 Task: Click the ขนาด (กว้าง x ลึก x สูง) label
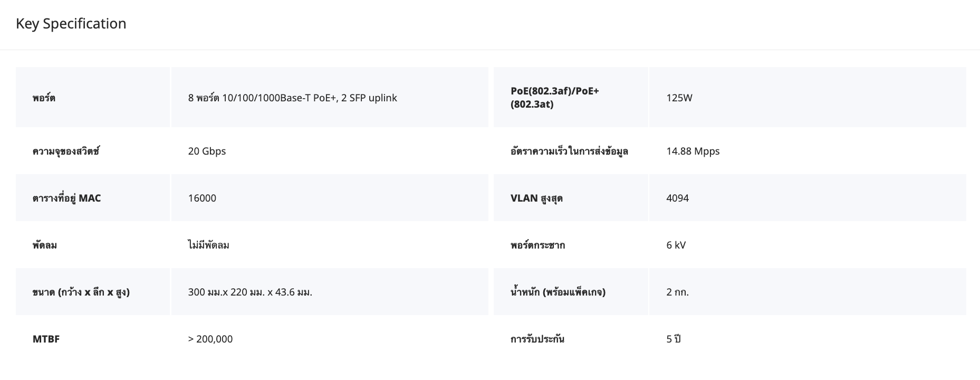tap(81, 292)
